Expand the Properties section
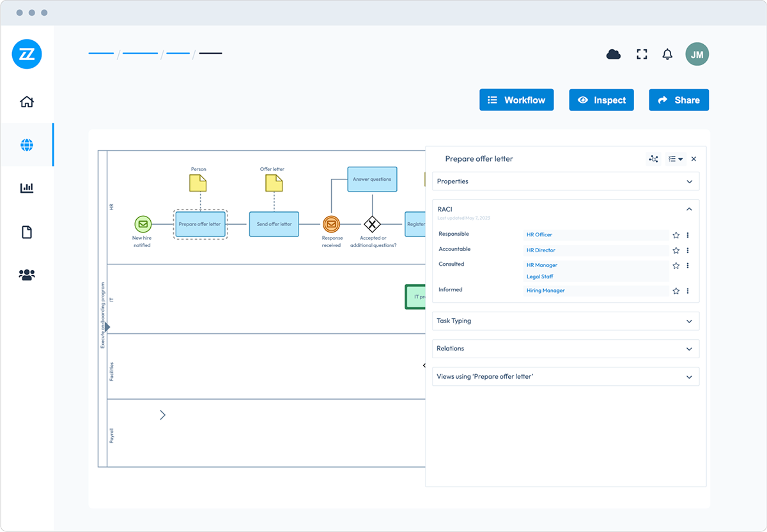This screenshot has width=767, height=532. pos(689,181)
